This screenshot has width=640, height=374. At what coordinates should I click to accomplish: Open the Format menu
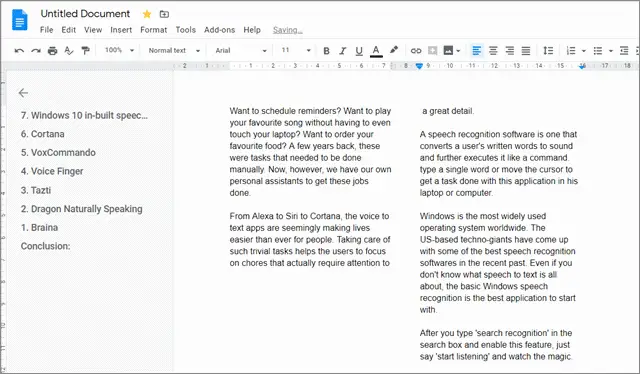click(153, 30)
